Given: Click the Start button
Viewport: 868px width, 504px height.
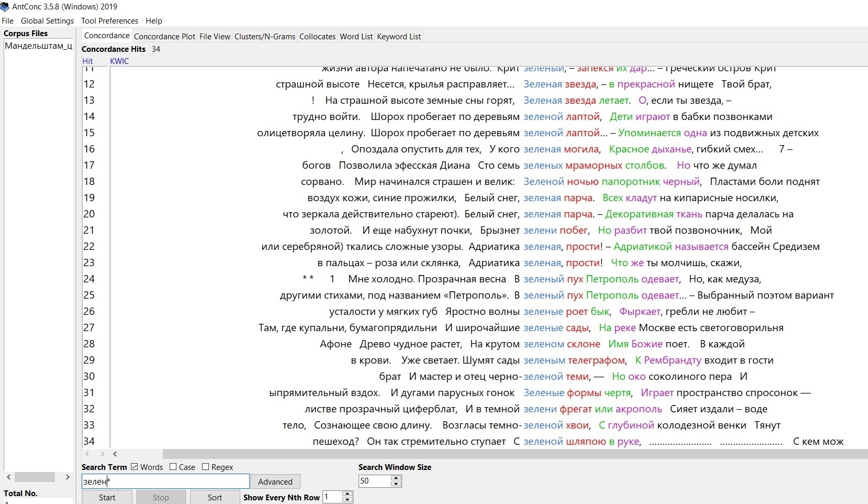Looking at the screenshot, I should (x=107, y=497).
